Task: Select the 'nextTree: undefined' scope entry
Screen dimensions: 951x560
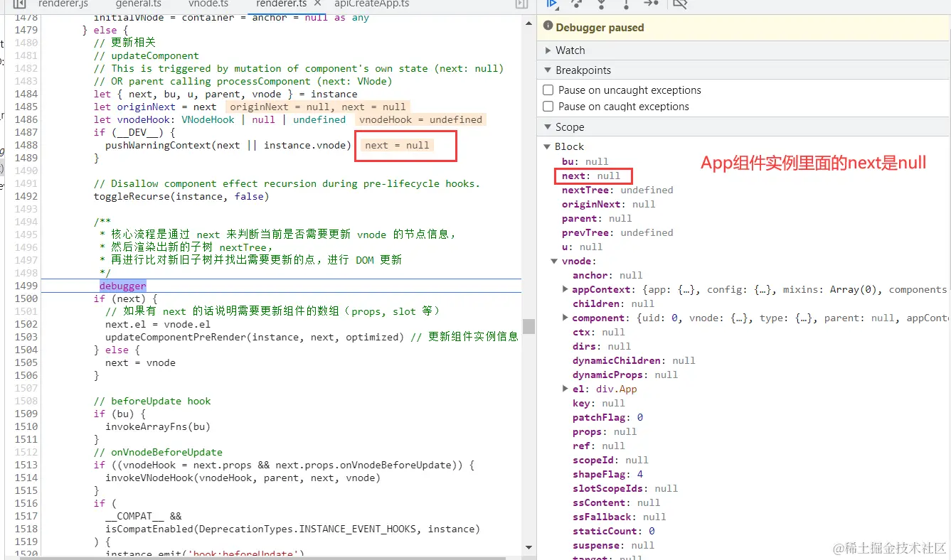Action: [x=617, y=190]
